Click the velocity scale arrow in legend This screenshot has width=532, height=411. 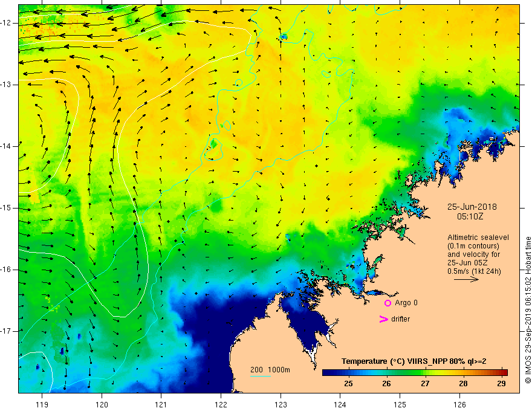[x=466, y=279]
